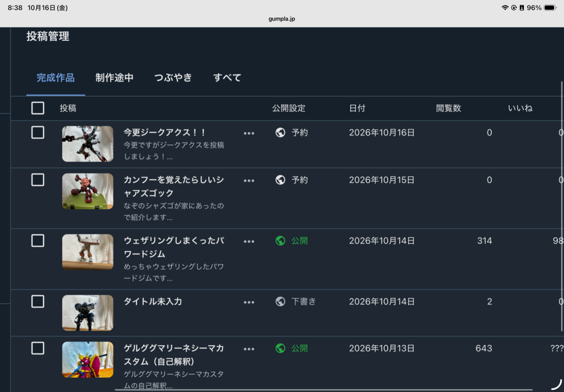Click the 日付 column header
The image size is (564, 392).
pyautogui.click(x=357, y=108)
